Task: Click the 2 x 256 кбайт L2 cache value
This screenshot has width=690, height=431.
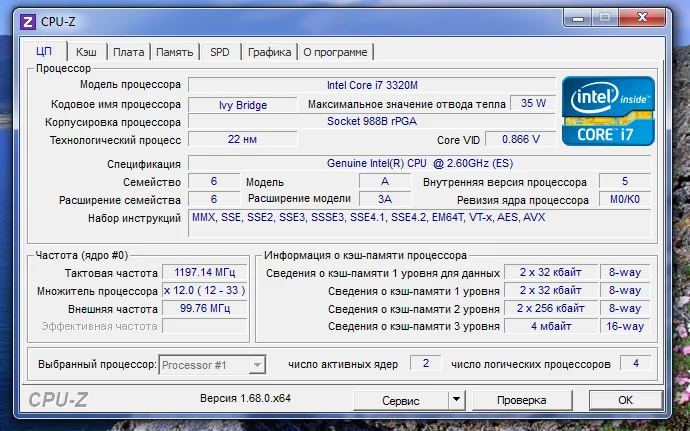Action: click(x=551, y=308)
